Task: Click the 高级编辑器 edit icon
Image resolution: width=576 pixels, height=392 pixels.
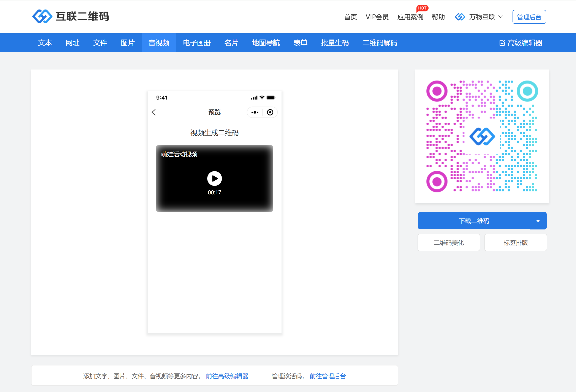Action: [502, 43]
